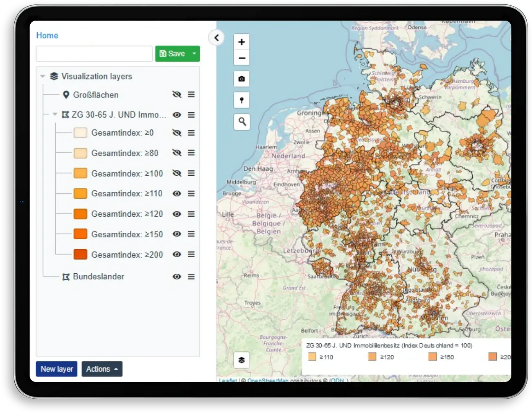Collapse the sidebar with the left chevron
This screenshot has height=413, width=532.
click(x=216, y=38)
